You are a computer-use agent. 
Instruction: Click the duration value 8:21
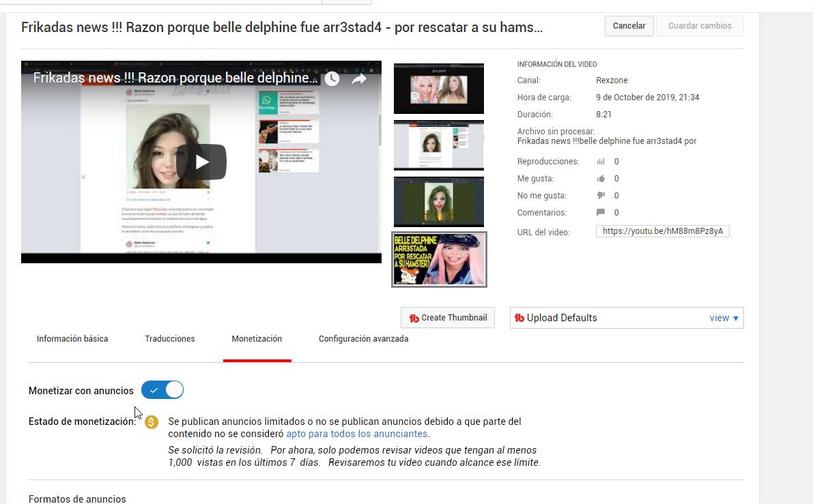[603, 115]
